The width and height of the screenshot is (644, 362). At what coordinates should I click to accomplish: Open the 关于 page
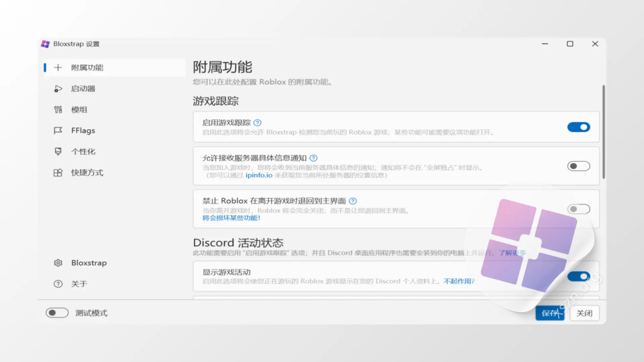[x=114, y=284]
